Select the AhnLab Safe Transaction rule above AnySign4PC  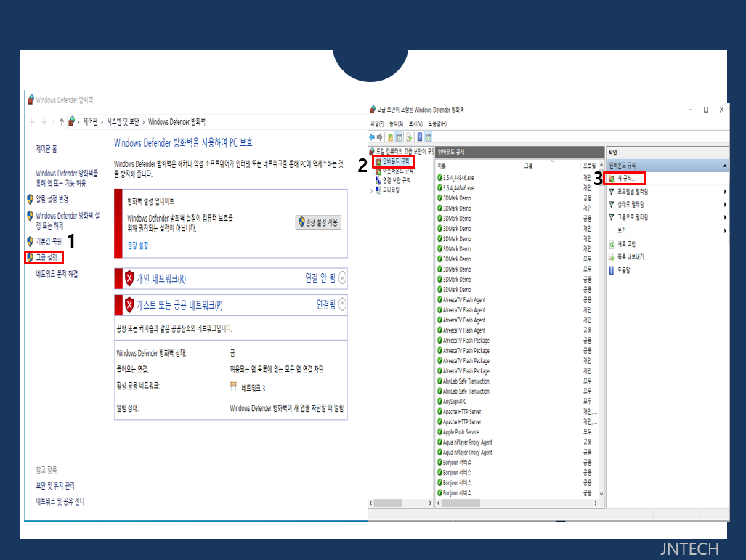tap(516, 391)
